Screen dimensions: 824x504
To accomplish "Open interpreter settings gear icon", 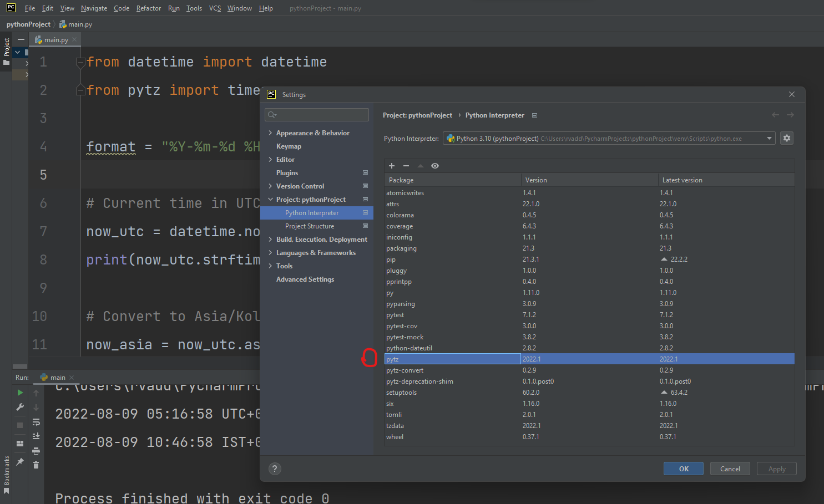I will point(787,138).
